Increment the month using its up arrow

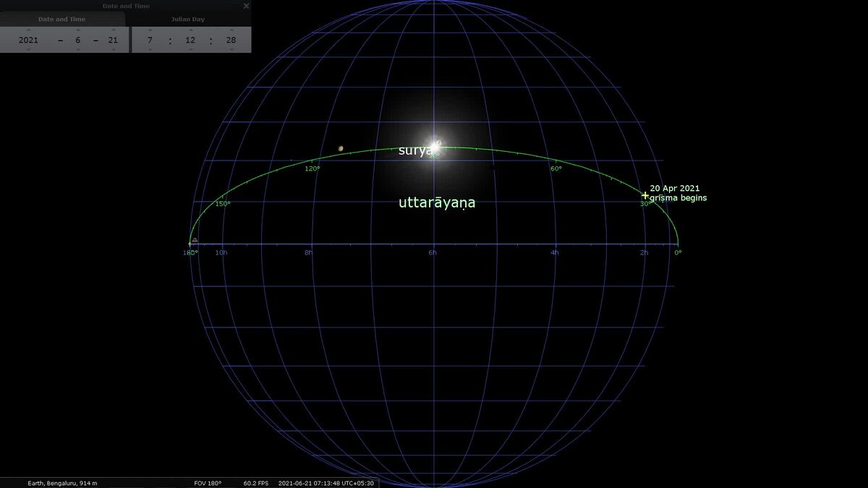[78, 30]
